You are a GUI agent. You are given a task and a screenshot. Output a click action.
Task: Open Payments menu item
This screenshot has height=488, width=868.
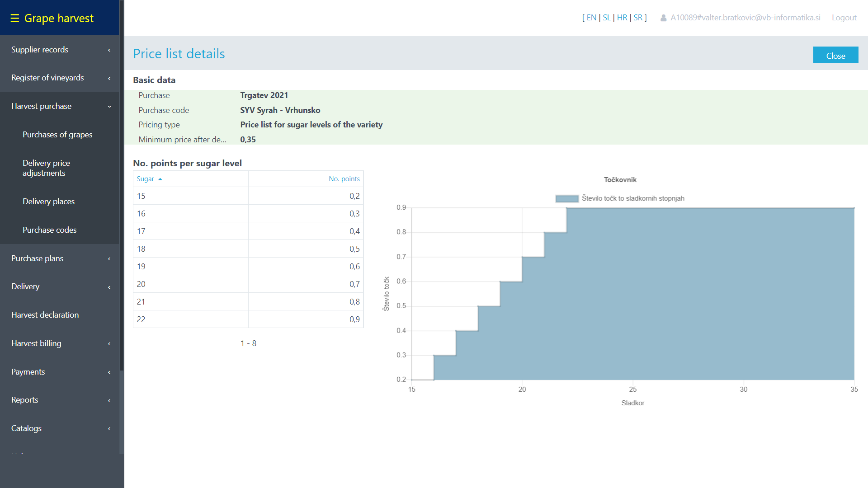coord(59,372)
